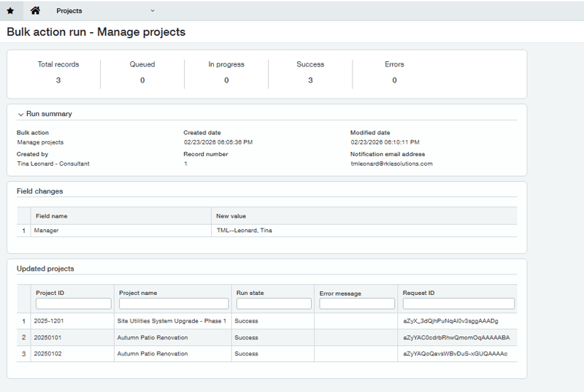Image resolution: width=584 pixels, height=392 pixels.
Task: Sort by Project ID column header
Action: pyautogui.click(x=50, y=293)
